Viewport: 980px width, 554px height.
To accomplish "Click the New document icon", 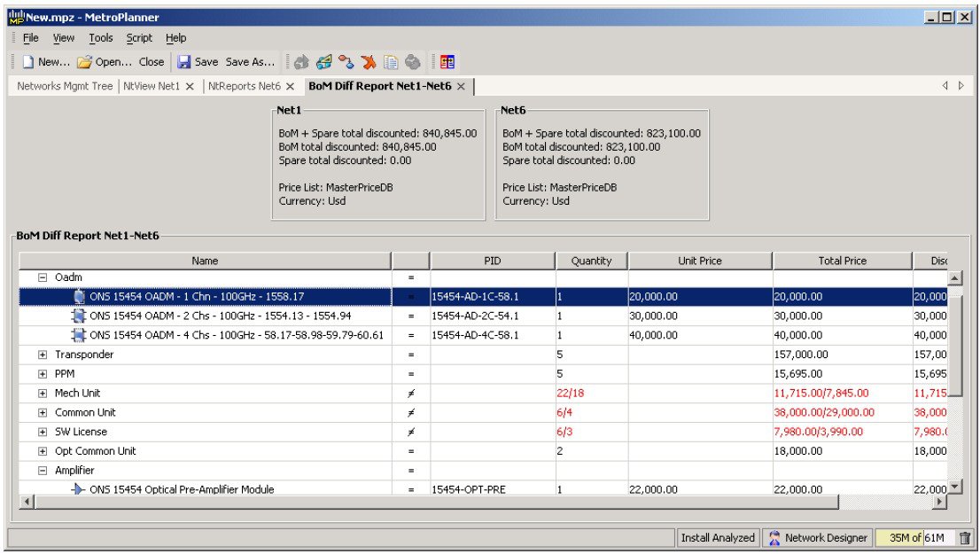I will coord(28,62).
